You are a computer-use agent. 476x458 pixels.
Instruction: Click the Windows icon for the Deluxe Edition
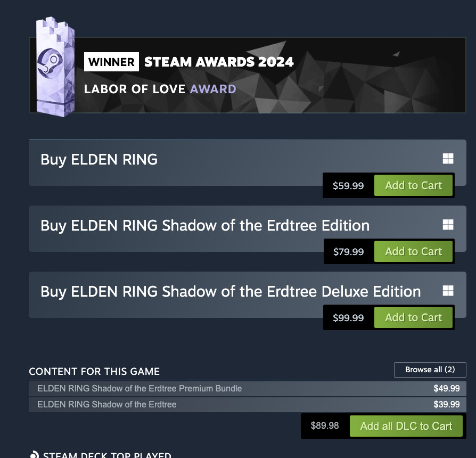(448, 291)
